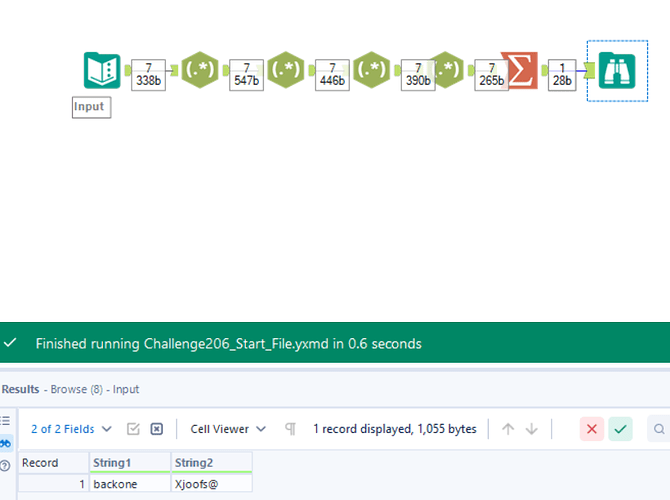This screenshot has height=500, width=670.
Task: Select the RegEx tool after 446b
Action: 372,70
